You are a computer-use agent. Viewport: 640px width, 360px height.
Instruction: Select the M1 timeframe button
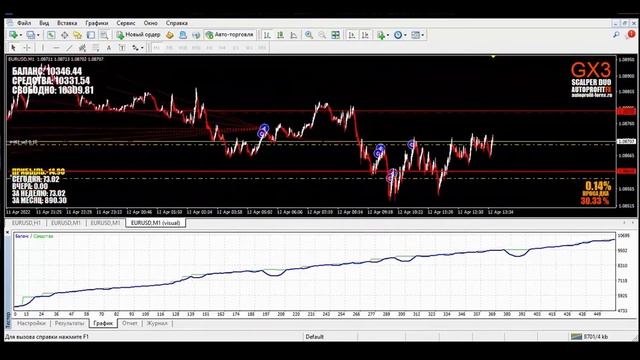[x=156, y=48]
